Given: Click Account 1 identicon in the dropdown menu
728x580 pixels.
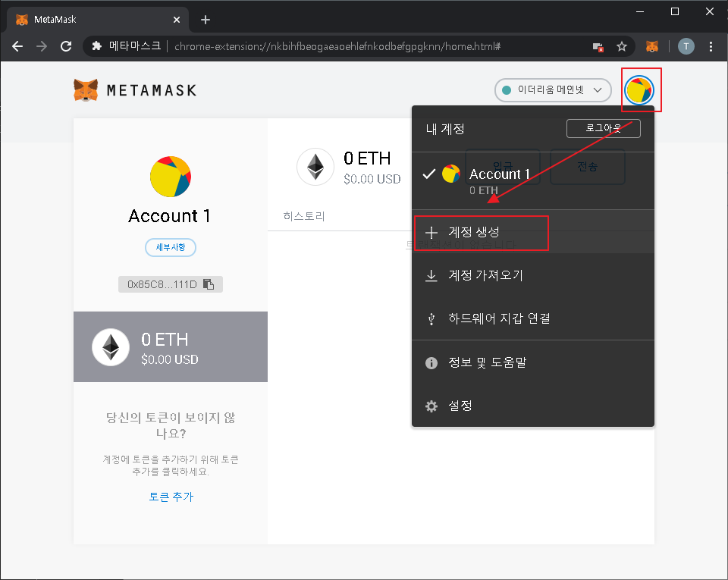Looking at the screenshot, I should [x=450, y=174].
